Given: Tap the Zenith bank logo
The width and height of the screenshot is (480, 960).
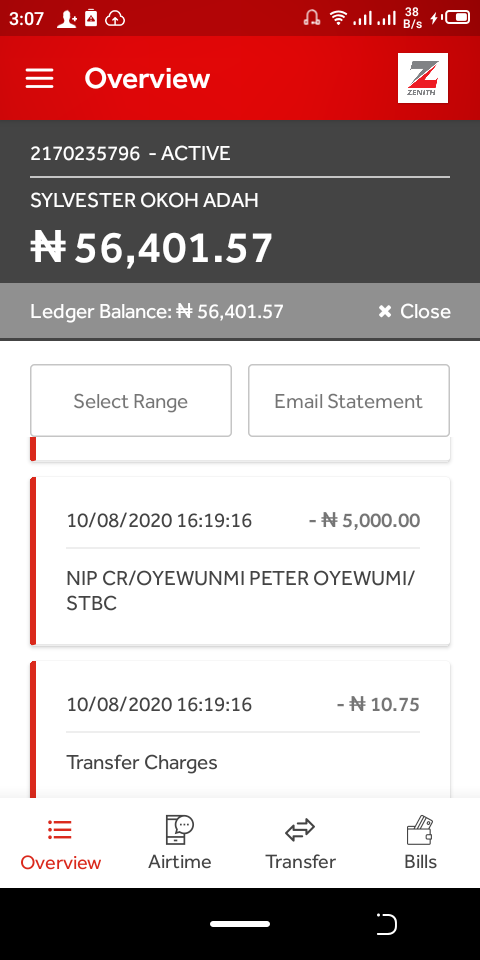Looking at the screenshot, I should click(422, 78).
